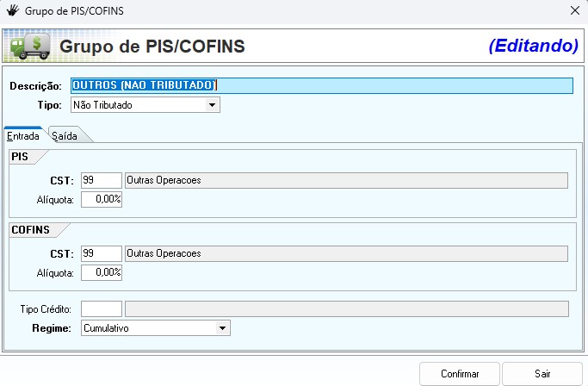
Task: Switch to the Saída tab
Action: point(65,136)
